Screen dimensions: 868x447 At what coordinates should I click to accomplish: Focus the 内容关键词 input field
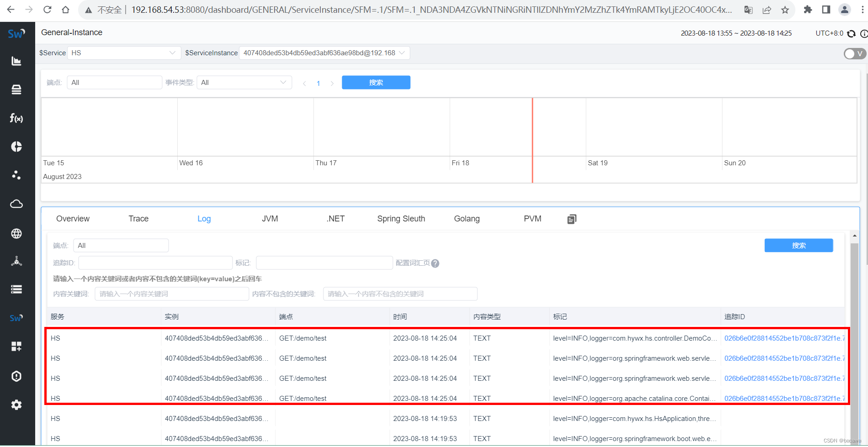coord(172,294)
